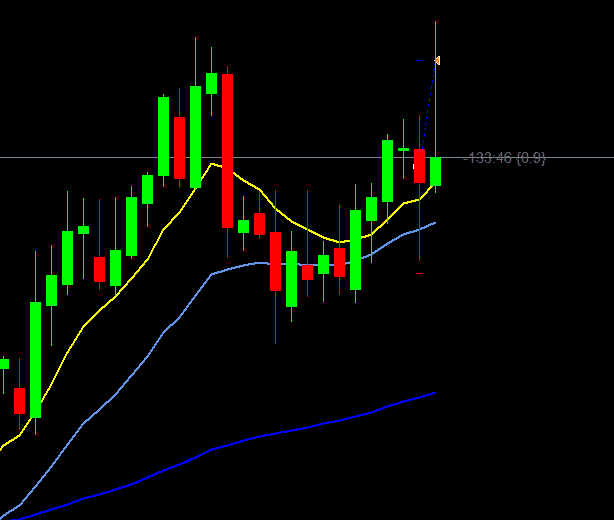Click the orange arrow trade marker

(x=438, y=61)
